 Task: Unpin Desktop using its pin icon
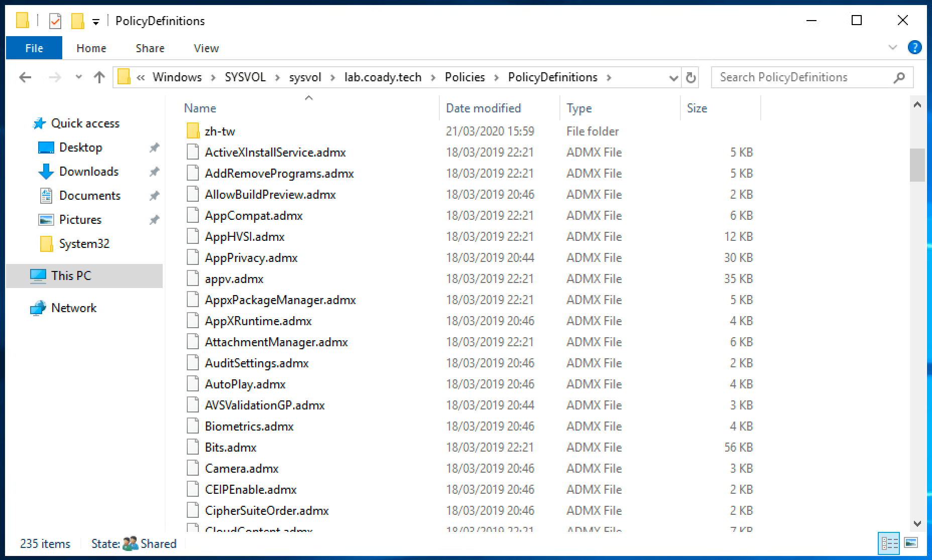pyautogui.click(x=154, y=148)
